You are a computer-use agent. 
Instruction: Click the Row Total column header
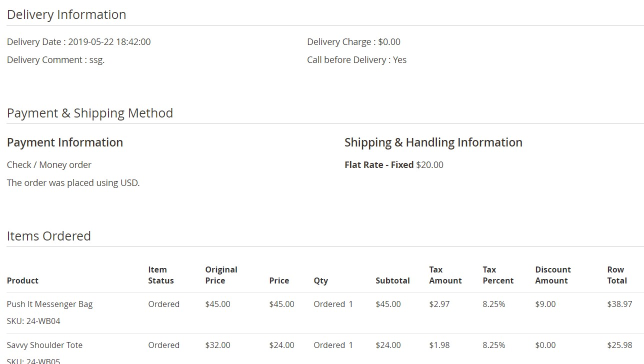coord(616,275)
